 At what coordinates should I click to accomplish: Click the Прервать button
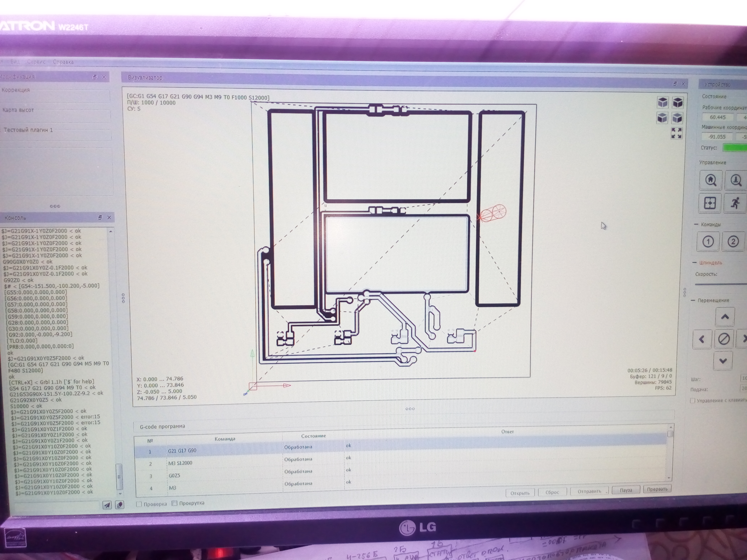657,489
